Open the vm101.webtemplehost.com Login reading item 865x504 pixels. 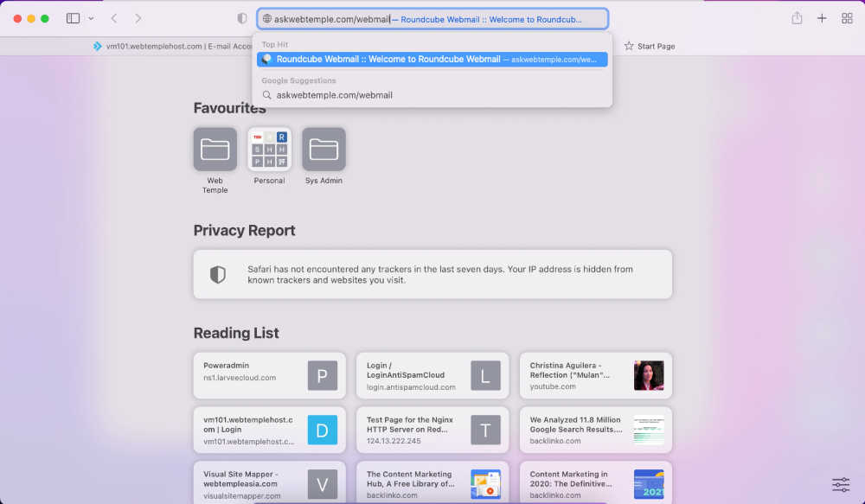pyautogui.click(x=269, y=431)
